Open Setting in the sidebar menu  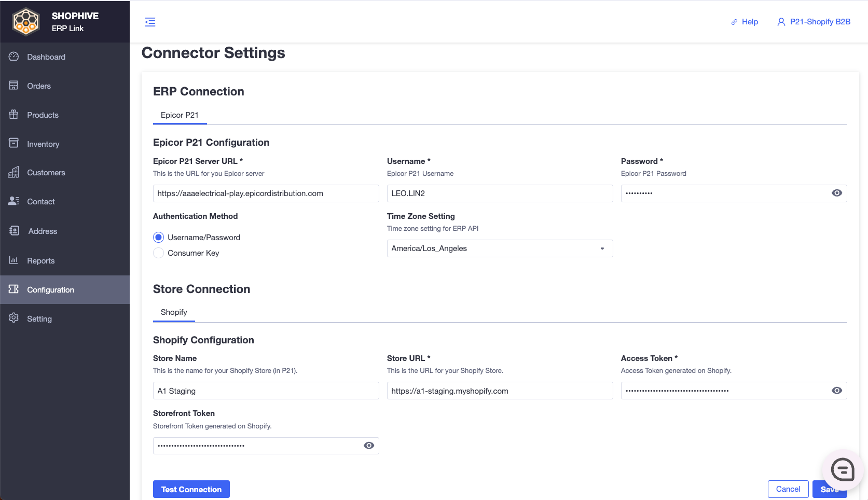[65, 318]
